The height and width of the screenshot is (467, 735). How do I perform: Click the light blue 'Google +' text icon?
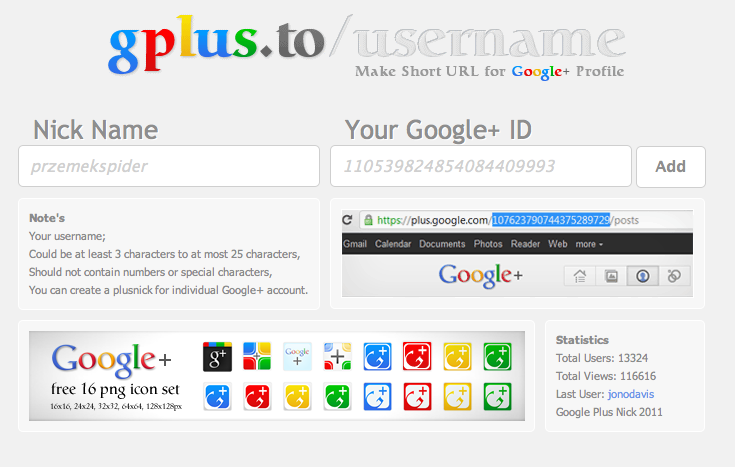(x=297, y=356)
